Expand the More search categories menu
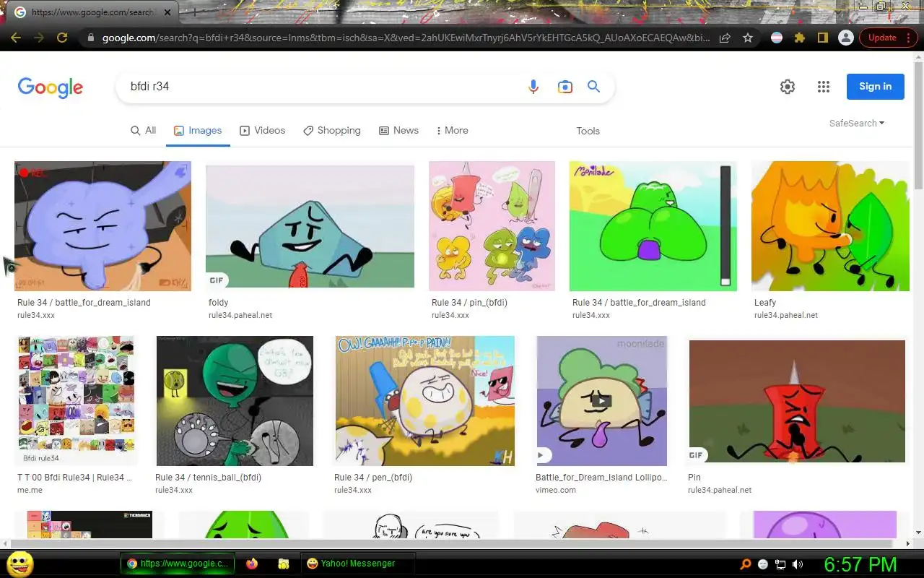The image size is (924, 578). click(x=453, y=131)
